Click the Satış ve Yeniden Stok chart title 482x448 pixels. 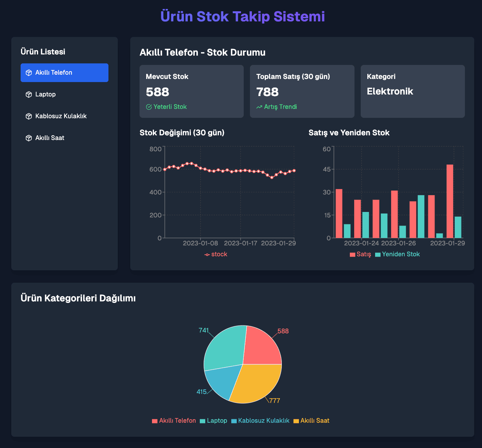point(349,133)
